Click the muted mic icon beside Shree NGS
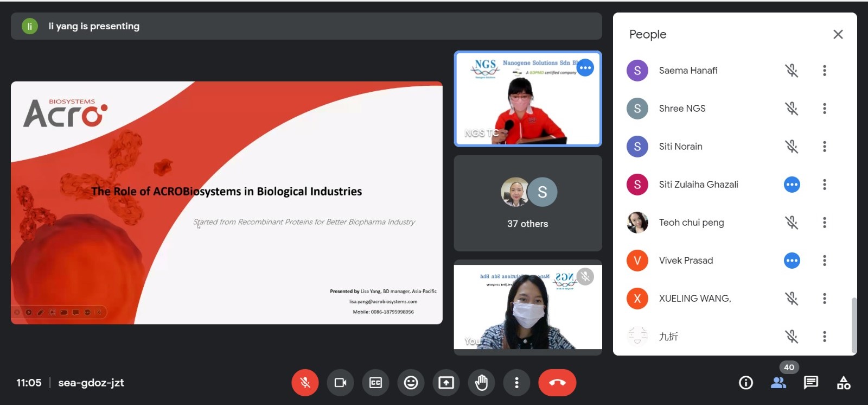 click(792, 109)
